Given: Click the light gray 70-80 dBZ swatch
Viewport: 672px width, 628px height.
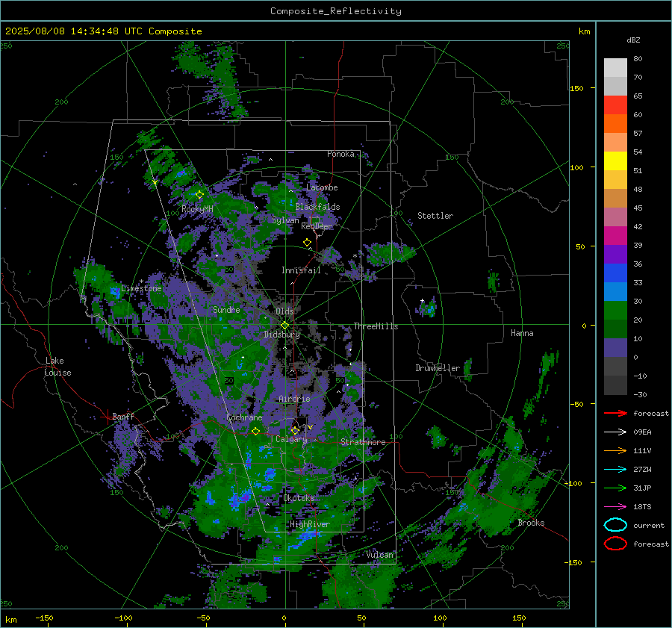Looking at the screenshot, I should pyautogui.click(x=615, y=68).
